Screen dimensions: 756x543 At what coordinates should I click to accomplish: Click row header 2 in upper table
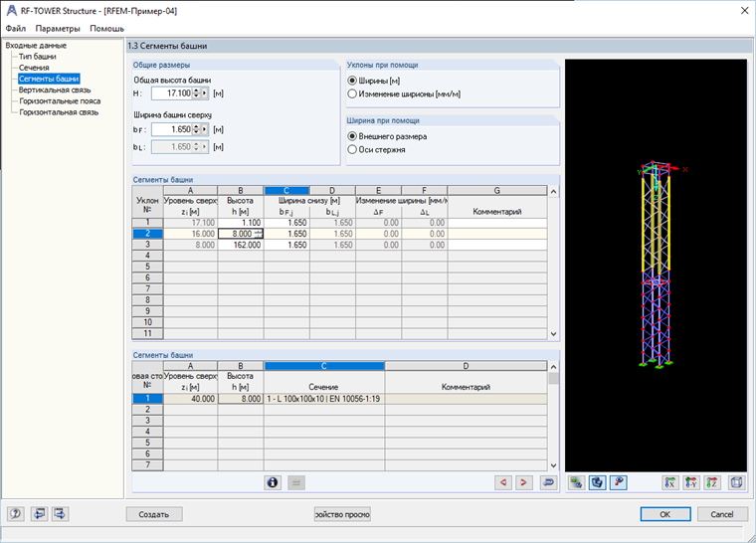(x=147, y=234)
